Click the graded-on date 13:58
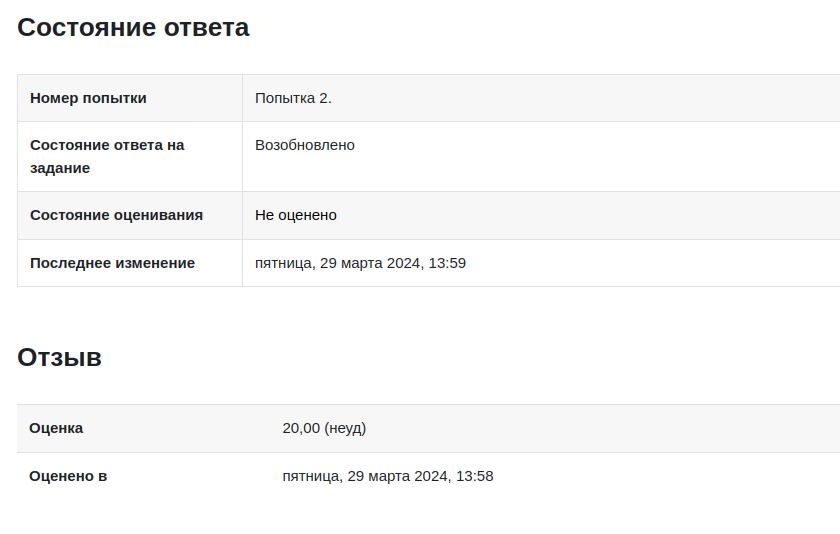The height and width of the screenshot is (534, 840). point(388,476)
